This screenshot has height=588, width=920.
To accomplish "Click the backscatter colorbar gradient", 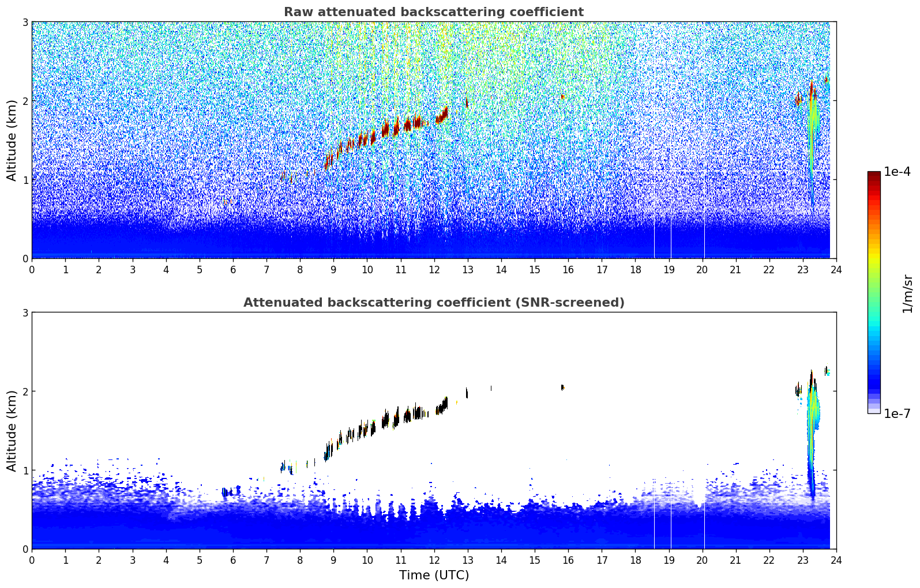I will 874,292.
